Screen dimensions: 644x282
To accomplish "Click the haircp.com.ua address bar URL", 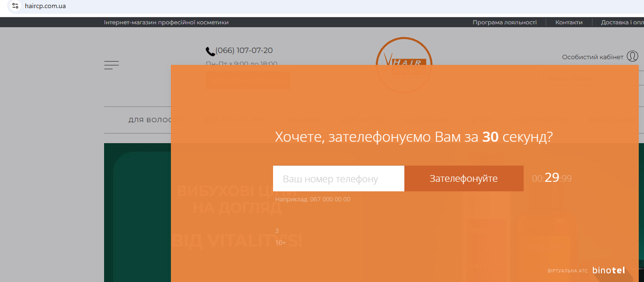I will 45,6.
